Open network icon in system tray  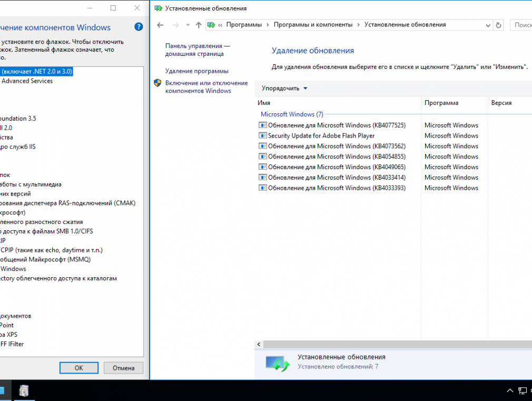[x=523, y=390]
